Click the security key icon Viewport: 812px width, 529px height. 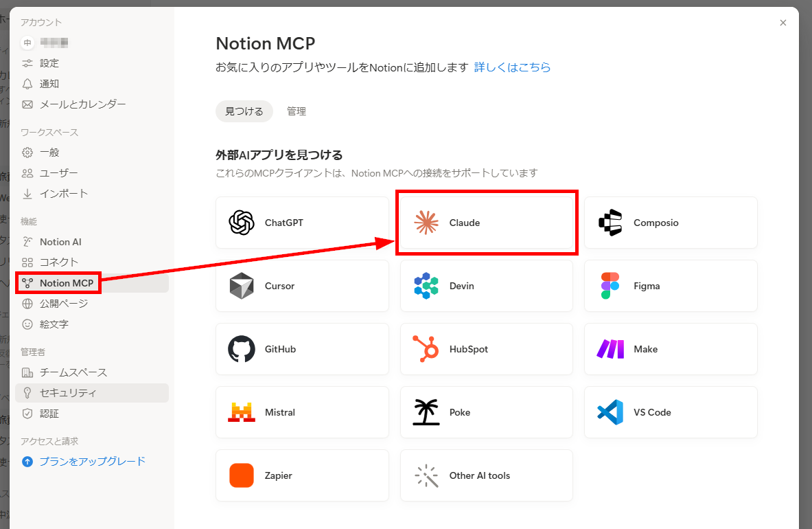click(x=27, y=393)
